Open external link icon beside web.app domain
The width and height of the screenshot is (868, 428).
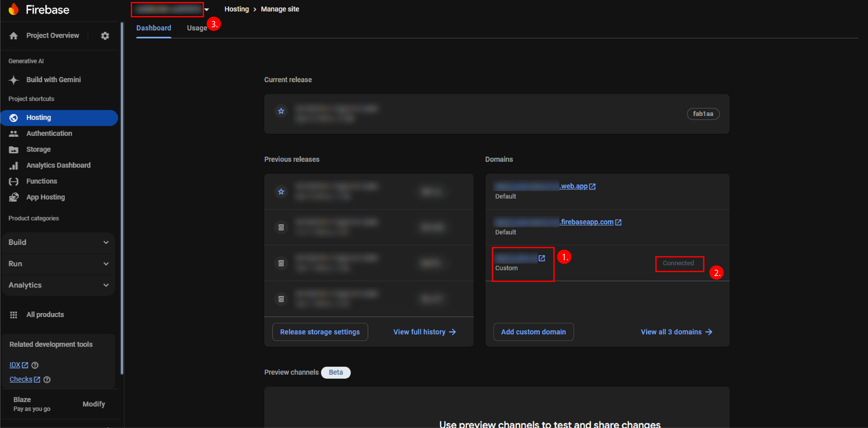coord(592,186)
